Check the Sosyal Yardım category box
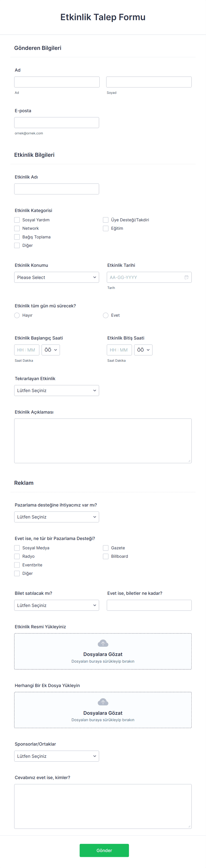 [17, 220]
